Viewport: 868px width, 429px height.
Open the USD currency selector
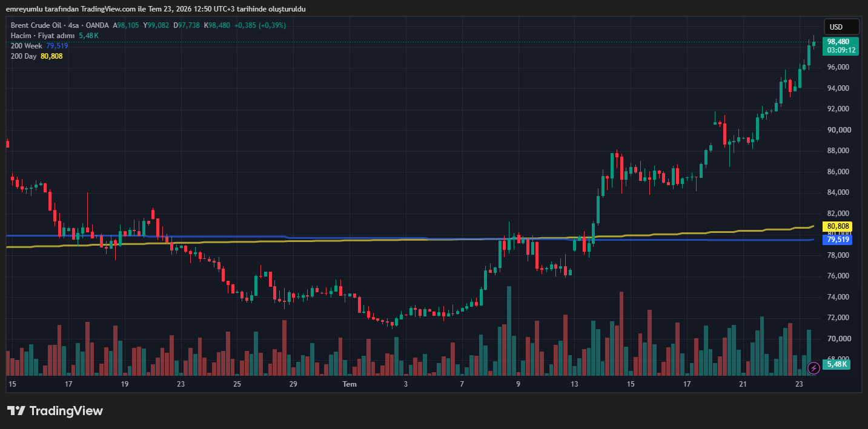click(841, 27)
